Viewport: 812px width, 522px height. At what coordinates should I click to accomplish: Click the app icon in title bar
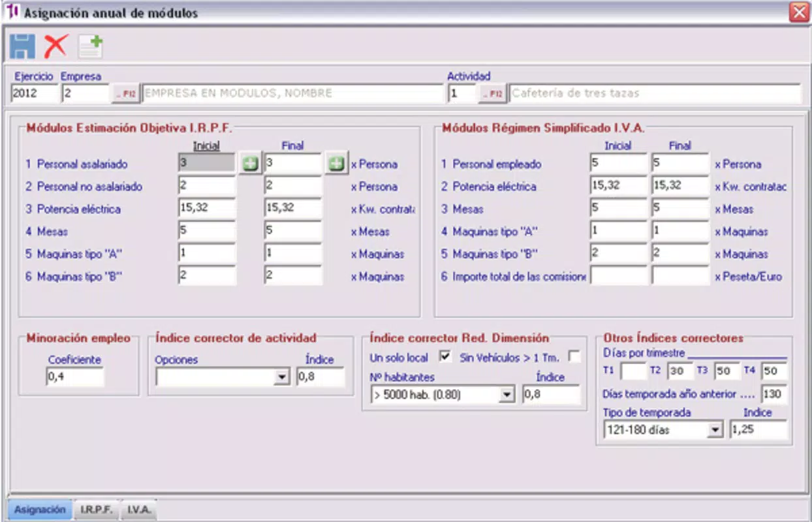coord(12,12)
